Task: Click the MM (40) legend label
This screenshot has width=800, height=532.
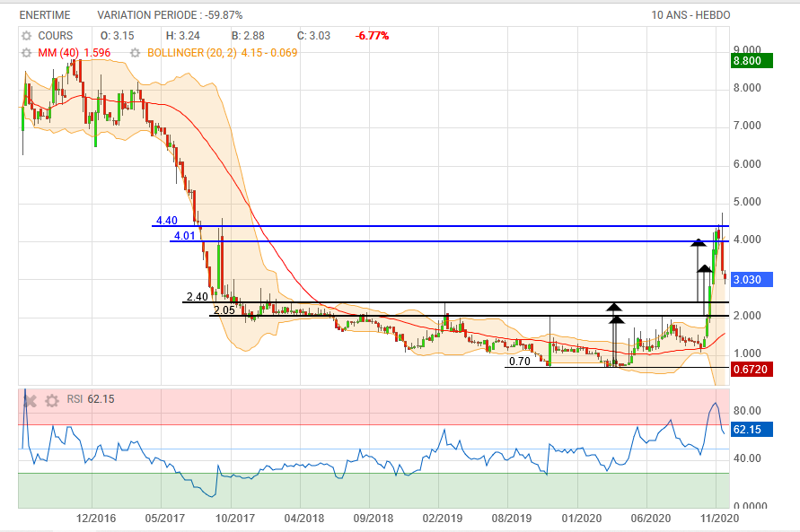Action: (x=60, y=53)
